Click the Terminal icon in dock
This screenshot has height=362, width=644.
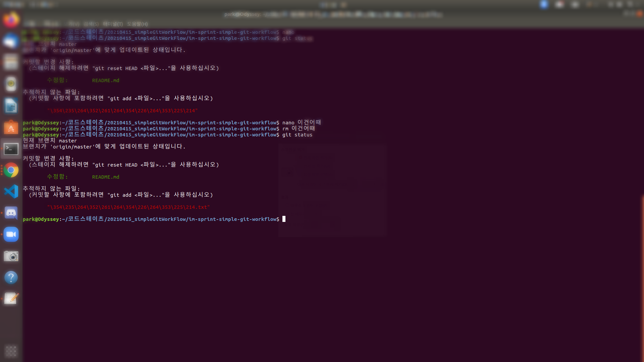(11, 149)
